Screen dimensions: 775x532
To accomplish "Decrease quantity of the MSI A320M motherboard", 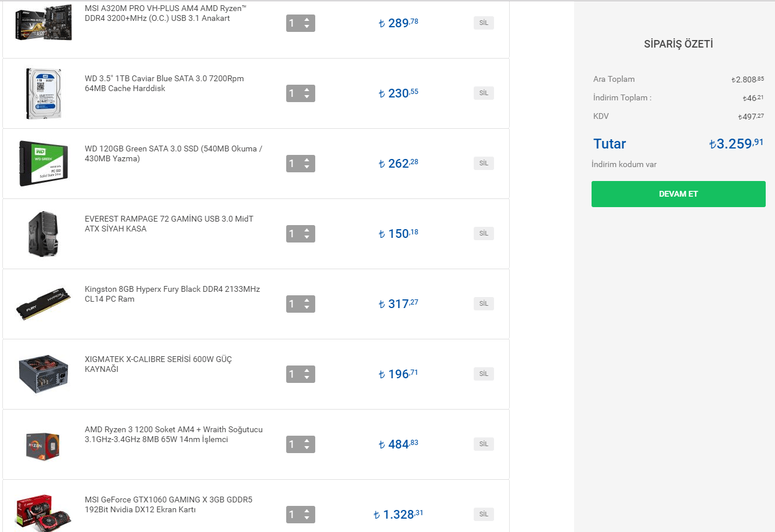I will (307, 27).
